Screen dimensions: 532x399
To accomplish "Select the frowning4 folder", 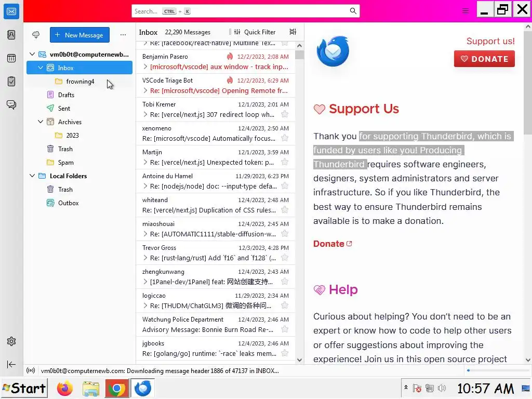I will 79,82.
